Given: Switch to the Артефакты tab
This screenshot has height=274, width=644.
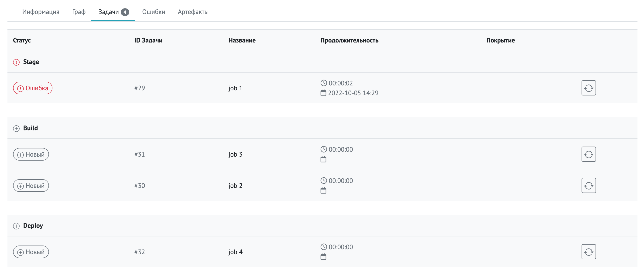Looking at the screenshot, I should (193, 12).
